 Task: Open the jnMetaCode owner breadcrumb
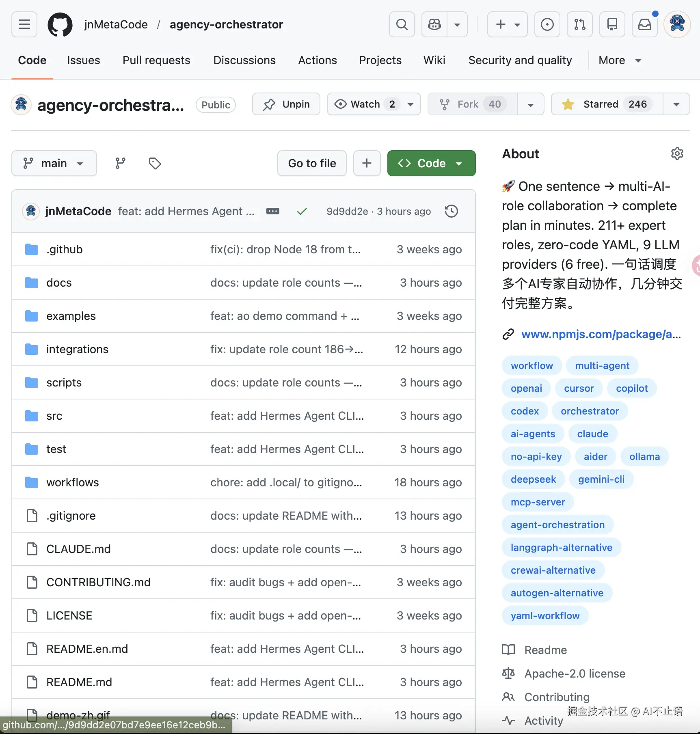tap(116, 24)
